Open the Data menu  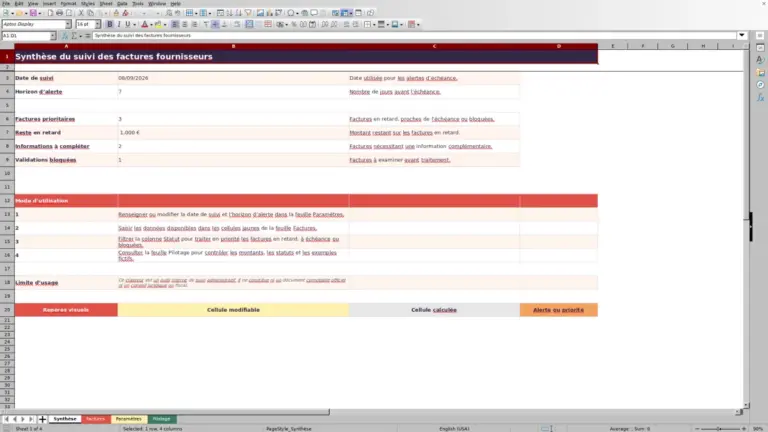click(x=122, y=3)
